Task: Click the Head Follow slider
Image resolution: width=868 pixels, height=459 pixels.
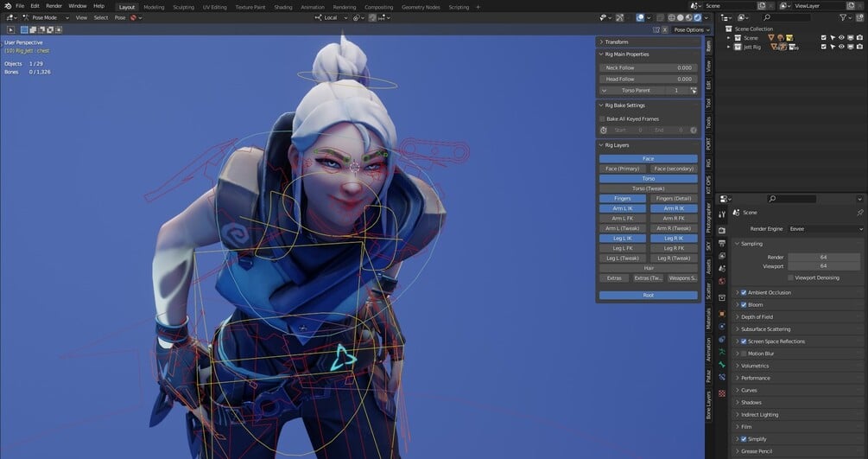Action: 649,80
